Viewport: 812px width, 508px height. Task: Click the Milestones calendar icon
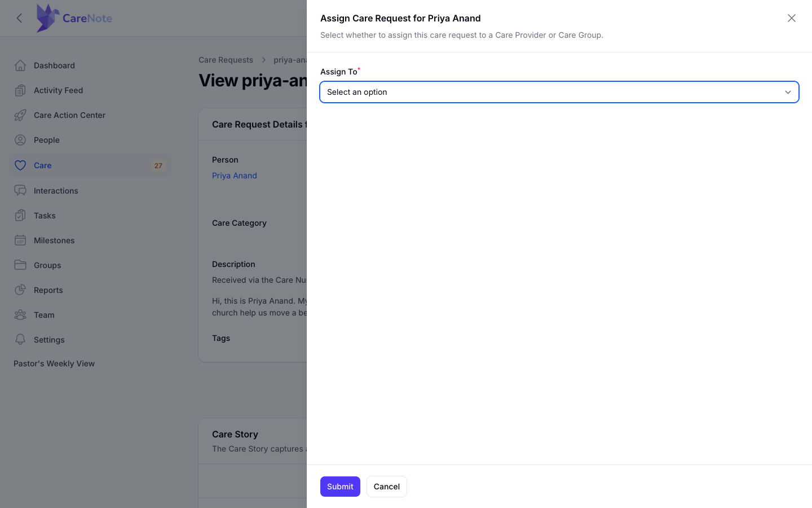20,240
